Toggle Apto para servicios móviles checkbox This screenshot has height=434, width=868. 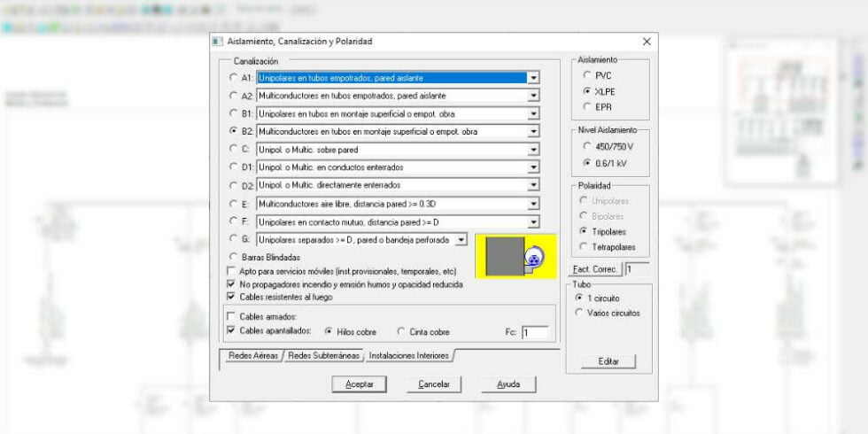point(232,271)
